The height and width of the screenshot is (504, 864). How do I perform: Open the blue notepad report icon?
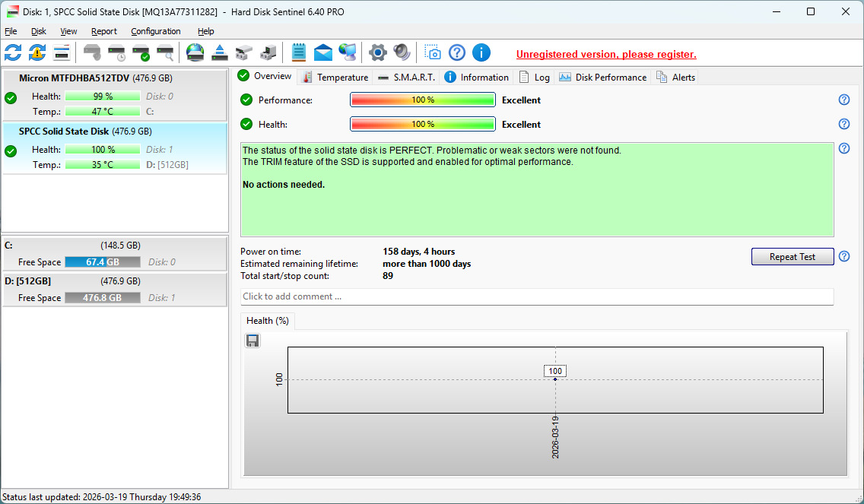pyautogui.click(x=299, y=53)
